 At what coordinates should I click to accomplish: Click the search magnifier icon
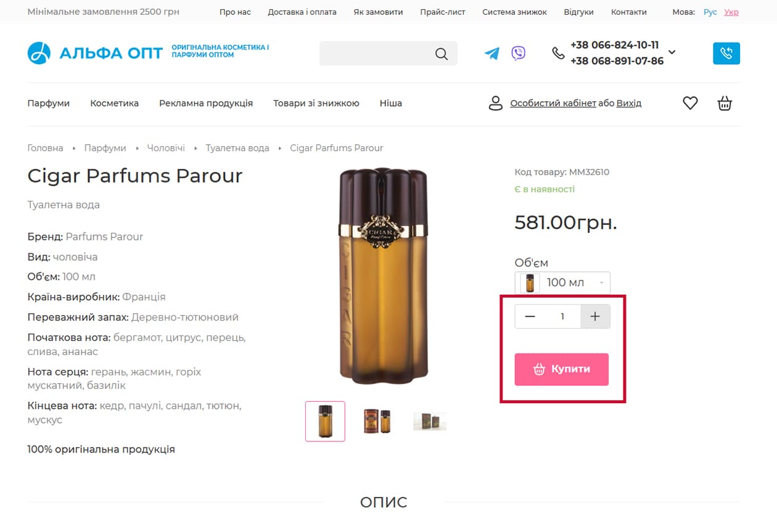tap(442, 54)
